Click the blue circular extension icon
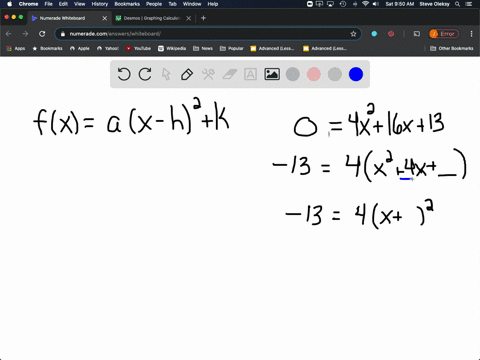Image resolution: width=480 pixels, height=360 pixels. click(x=374, y=34)
